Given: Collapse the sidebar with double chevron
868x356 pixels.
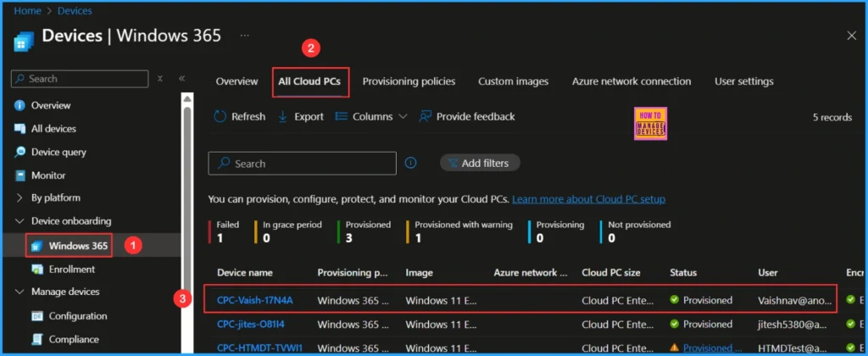Looking at the screenshot, I should click(181, 79).
